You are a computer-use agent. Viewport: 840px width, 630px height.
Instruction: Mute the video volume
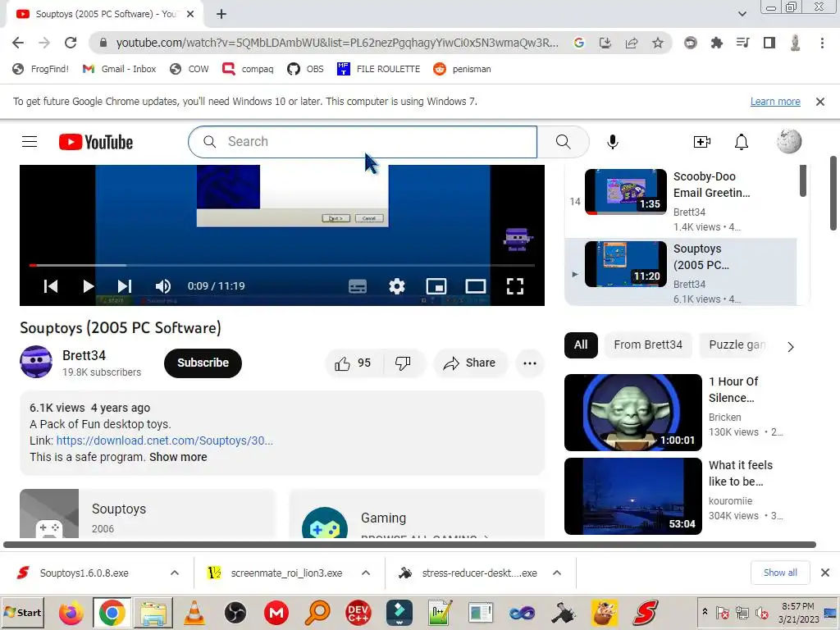point(163,286)
